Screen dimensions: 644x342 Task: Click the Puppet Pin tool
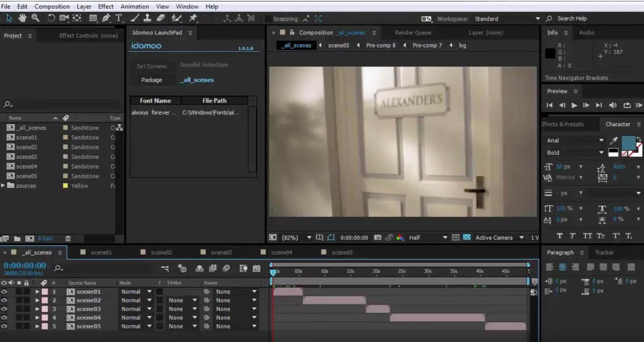pyautogui.click(x=193, y=18)
